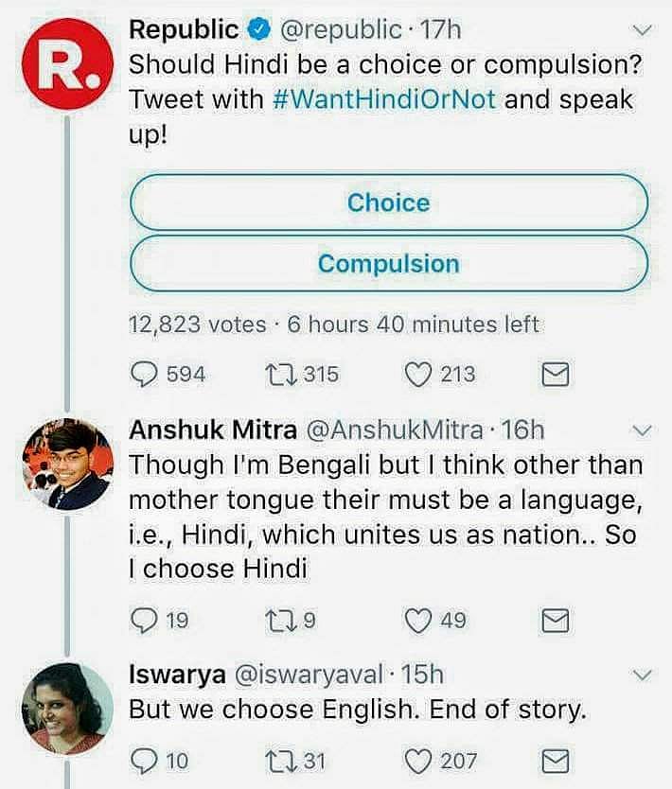Open chevron menu on Iswarya's tweet
The image size is (672, 789).
(643, 675)
